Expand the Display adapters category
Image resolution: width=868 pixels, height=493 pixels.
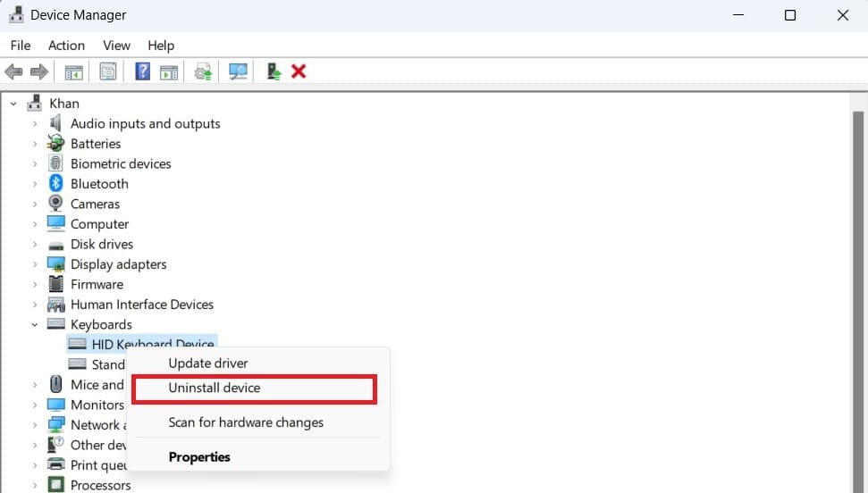[x=35, y=264]
